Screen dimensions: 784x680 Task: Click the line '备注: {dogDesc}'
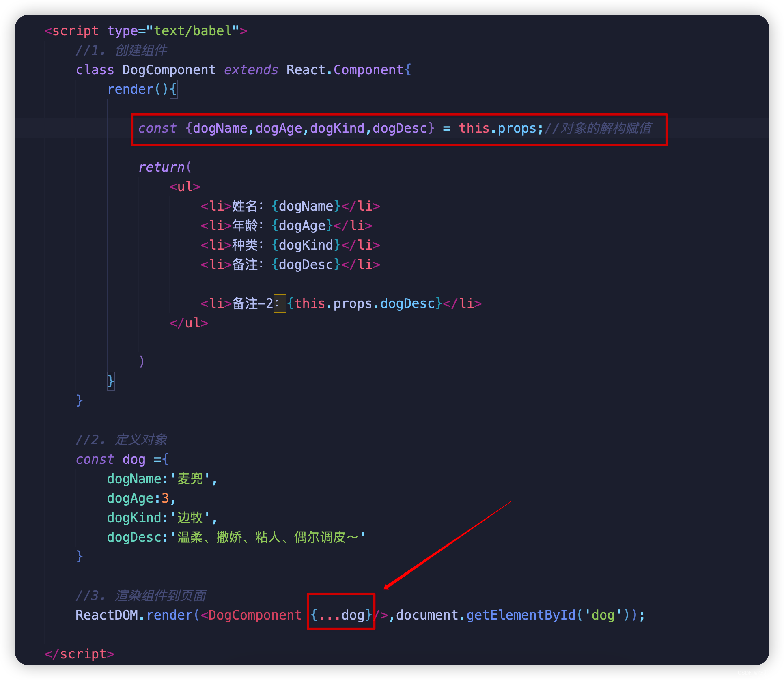click(x=290, y=265)
